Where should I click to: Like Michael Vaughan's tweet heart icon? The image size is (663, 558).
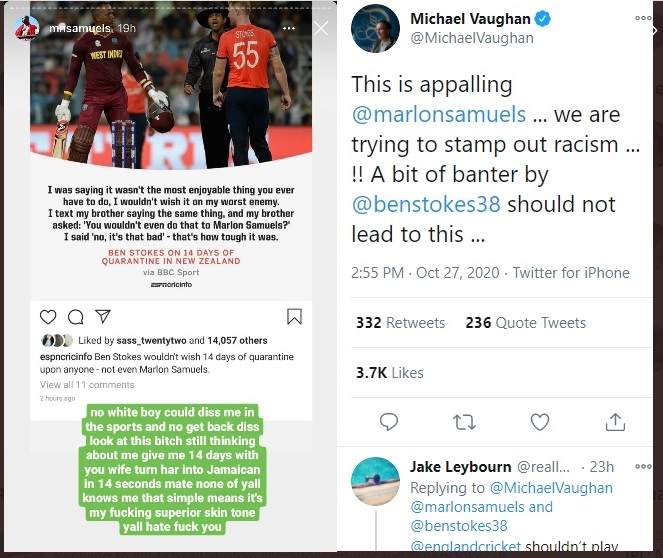click(540, 422)
